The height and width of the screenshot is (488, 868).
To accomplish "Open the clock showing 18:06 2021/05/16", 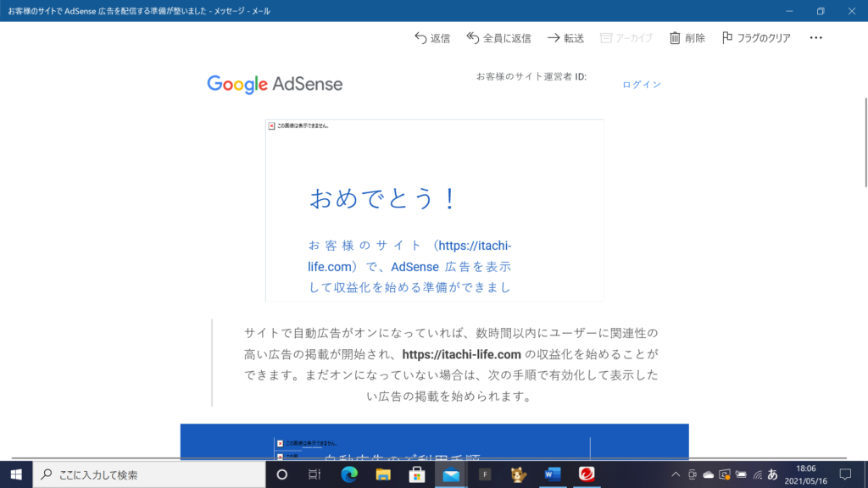I will (x=806, y=474).
